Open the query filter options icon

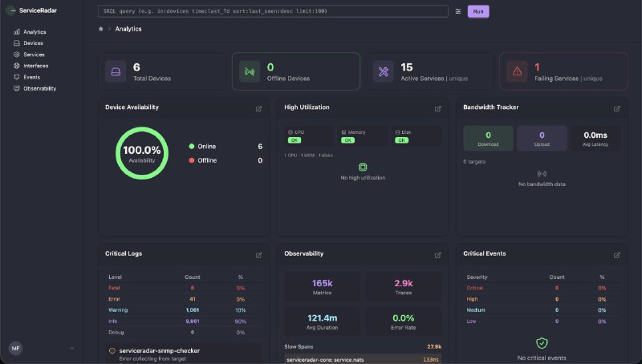(x=458, y=11)
